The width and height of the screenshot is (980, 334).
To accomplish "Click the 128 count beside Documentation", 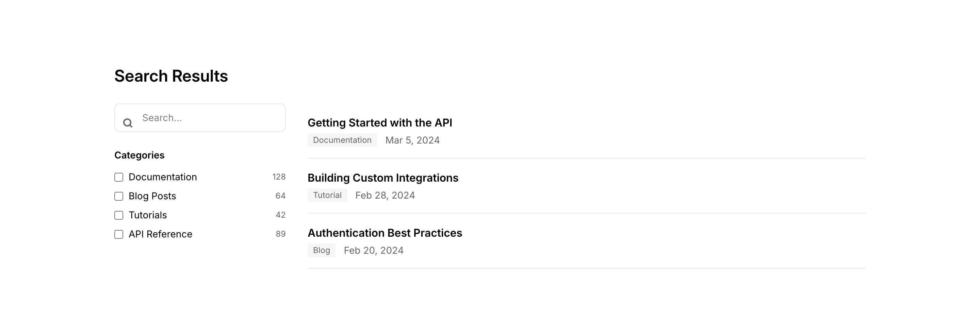I will (x=279, y=177).
